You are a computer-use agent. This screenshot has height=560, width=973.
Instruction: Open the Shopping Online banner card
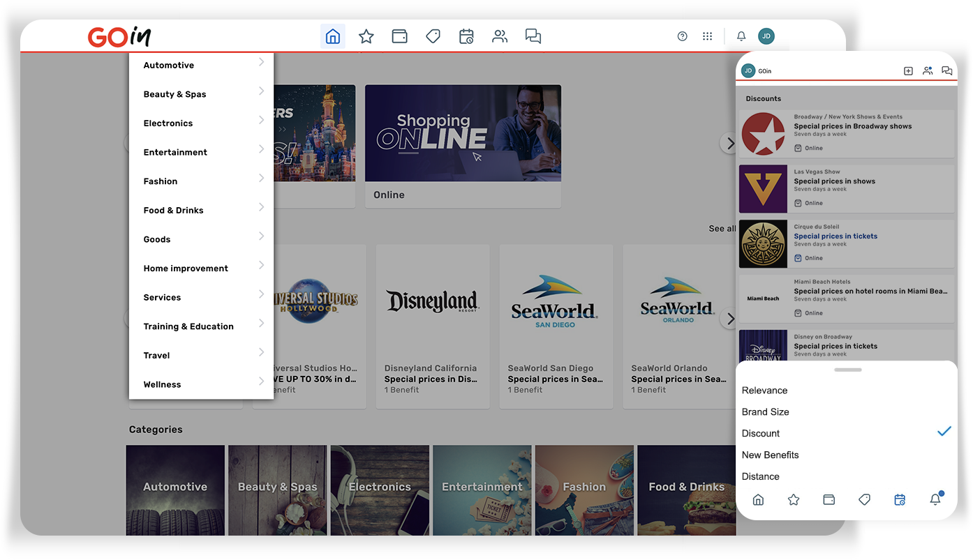pyautogui.click(x=463, y=146)
